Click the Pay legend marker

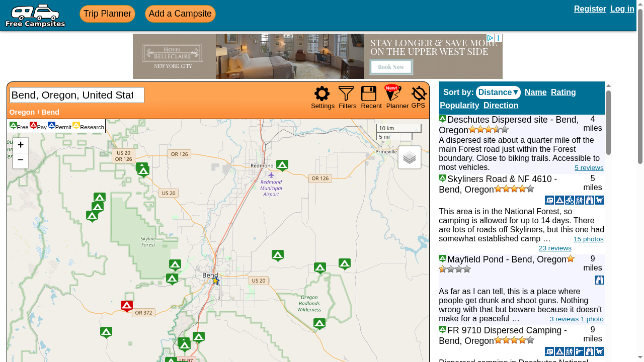(x=33, y=125)
